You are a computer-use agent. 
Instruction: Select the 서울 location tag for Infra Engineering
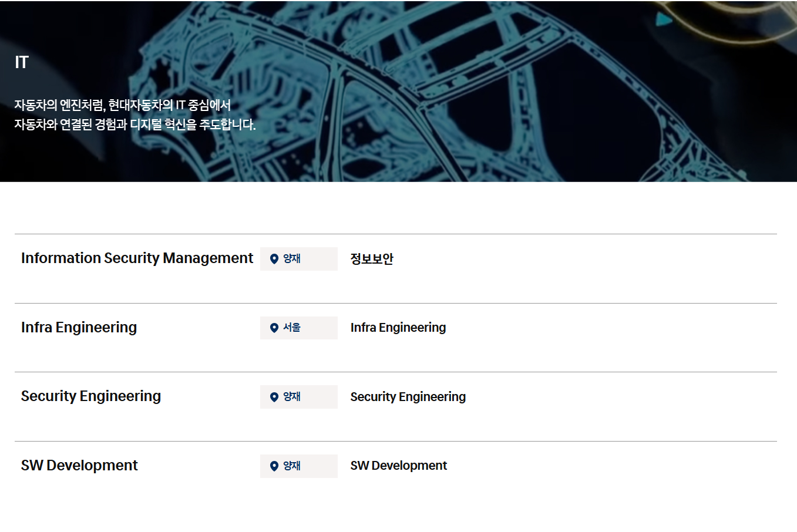299,328
